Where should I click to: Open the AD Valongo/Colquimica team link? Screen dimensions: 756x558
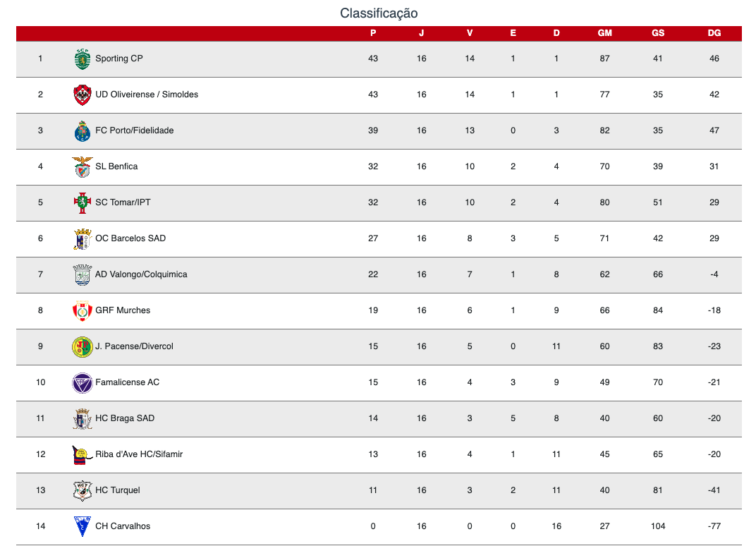141,274
